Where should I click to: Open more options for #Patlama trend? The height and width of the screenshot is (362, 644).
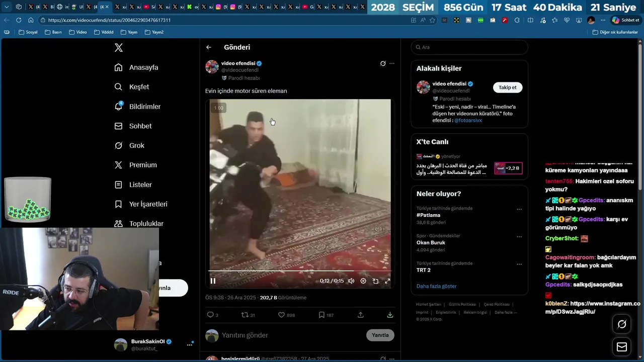pyautogui.click(x=519, y=210)
